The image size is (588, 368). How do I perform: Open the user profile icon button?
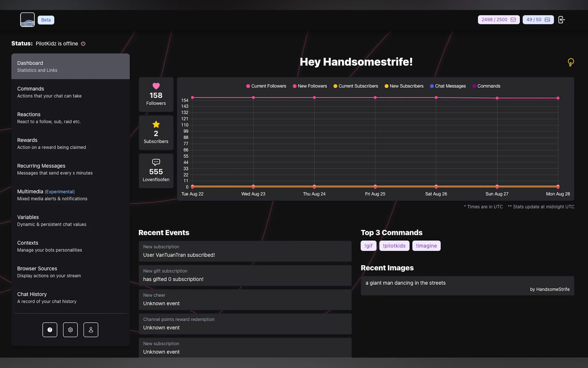click(x=91, y=330)
